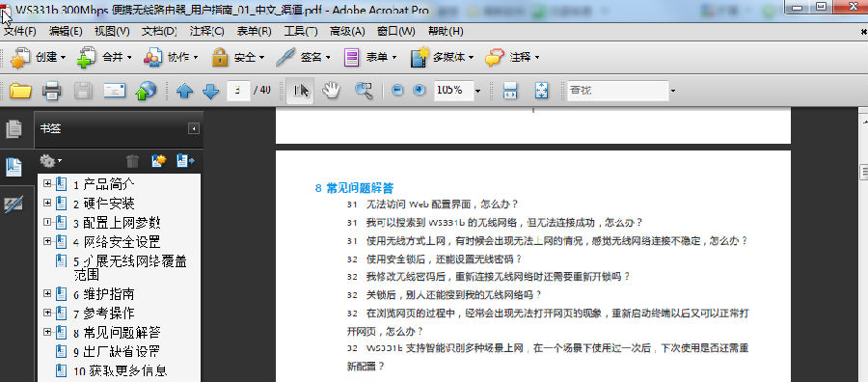Open the 视图(V) menu
The height and width of the screenshot is (382, 868).
click(x=113, y=32)
